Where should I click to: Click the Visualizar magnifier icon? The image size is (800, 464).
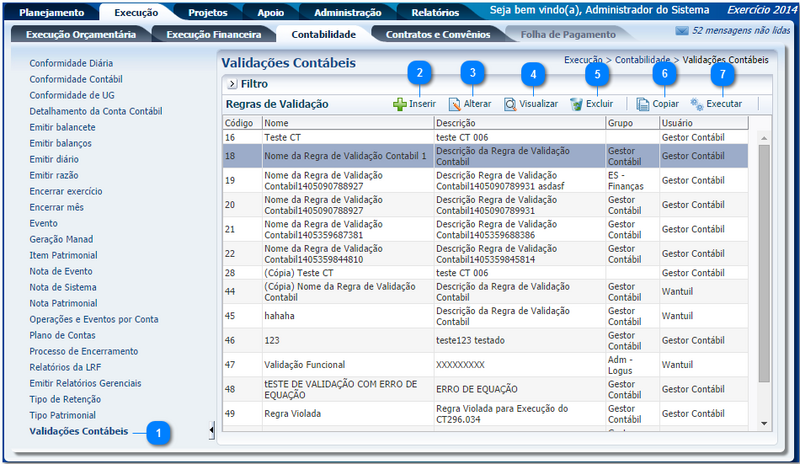[x=510, y=104]
